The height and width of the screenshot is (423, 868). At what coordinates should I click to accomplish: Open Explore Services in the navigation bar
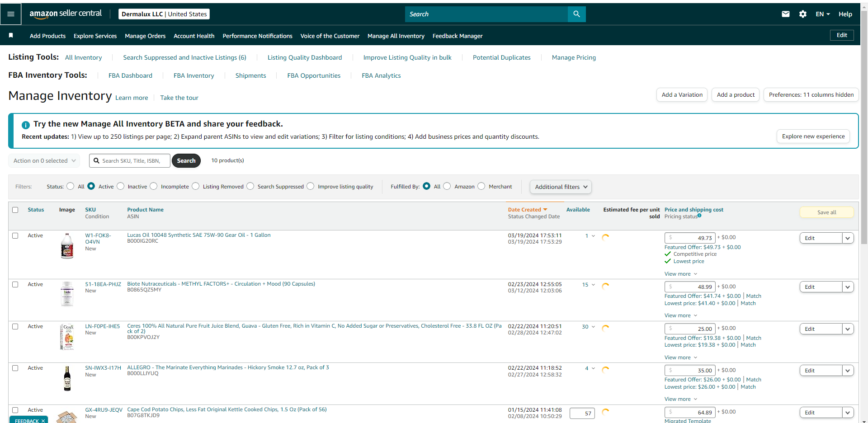point(95,36)
